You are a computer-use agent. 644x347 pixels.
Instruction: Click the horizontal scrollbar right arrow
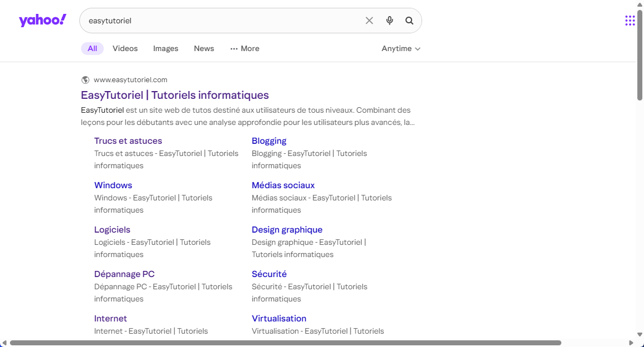coord(631,343)
